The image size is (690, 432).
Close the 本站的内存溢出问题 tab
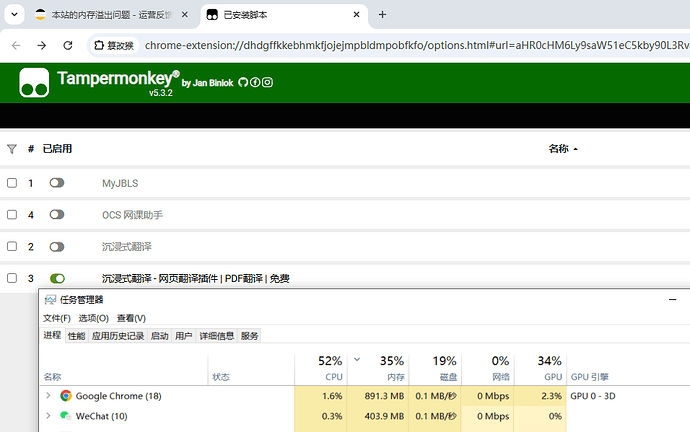[185, 15]
